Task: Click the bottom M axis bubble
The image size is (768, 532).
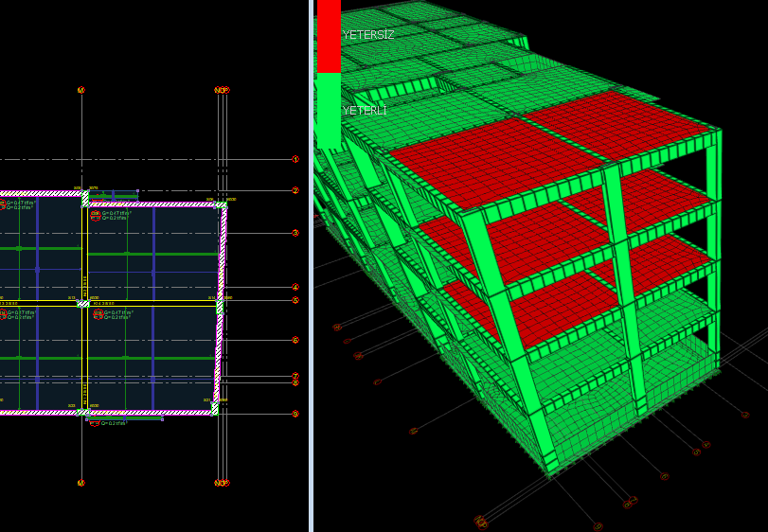Action: pyautogui.click(x=81, y=483)
